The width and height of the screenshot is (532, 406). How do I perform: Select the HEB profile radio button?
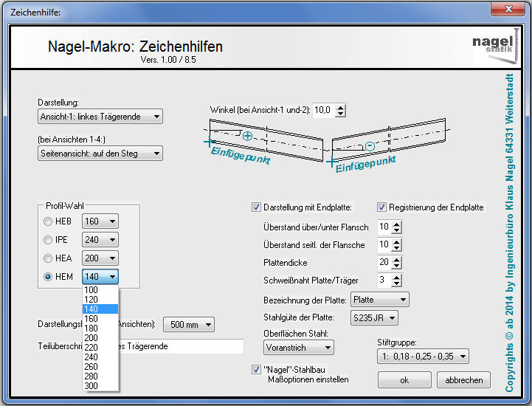[48, 221]
